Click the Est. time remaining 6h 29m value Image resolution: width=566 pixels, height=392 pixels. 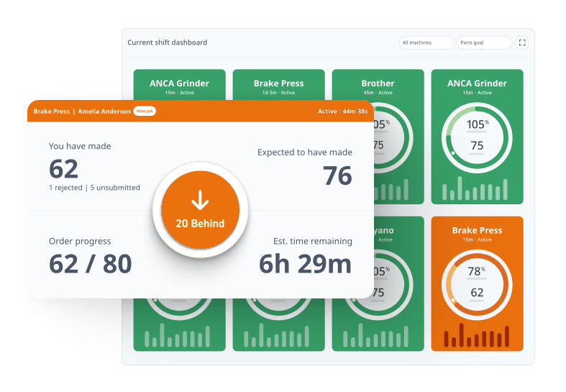305,264
